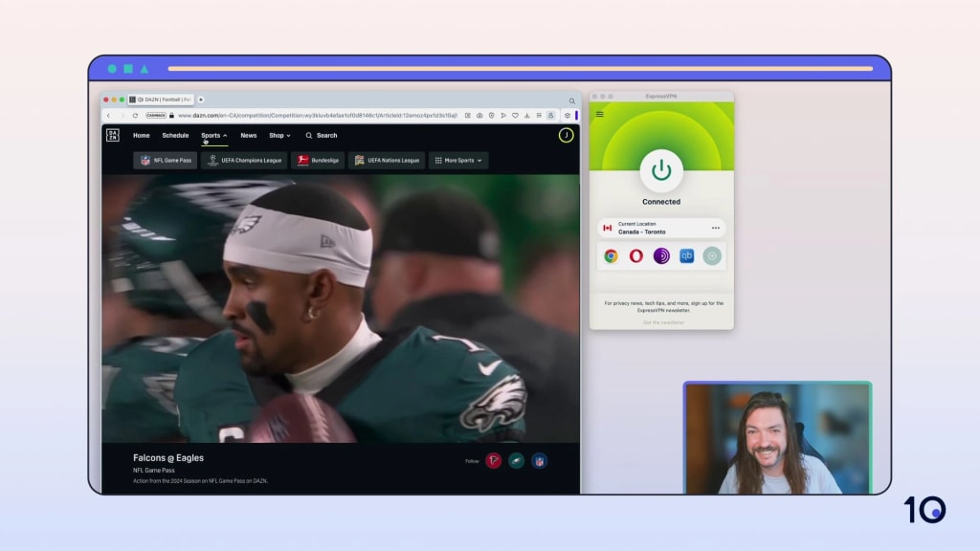This screenshot has height=551, width=980.
Task: Open the three-dot location options in ExpressVPN
Action: tap(716, 228)
